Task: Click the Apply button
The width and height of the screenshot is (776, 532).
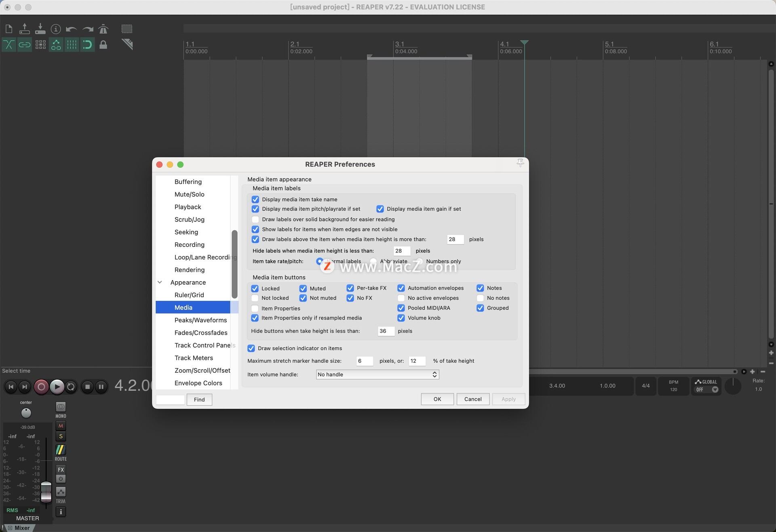Action: [x=508, y=399]
